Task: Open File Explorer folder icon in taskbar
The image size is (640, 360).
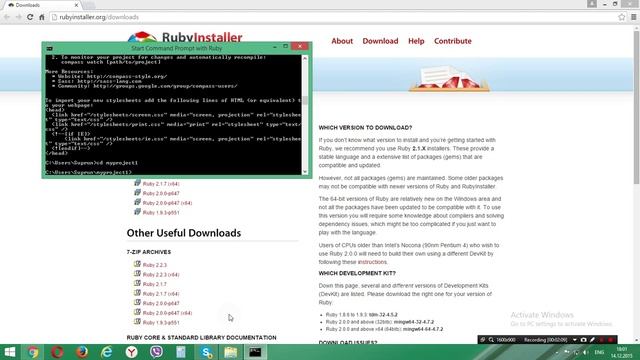Action: point(231,352)
